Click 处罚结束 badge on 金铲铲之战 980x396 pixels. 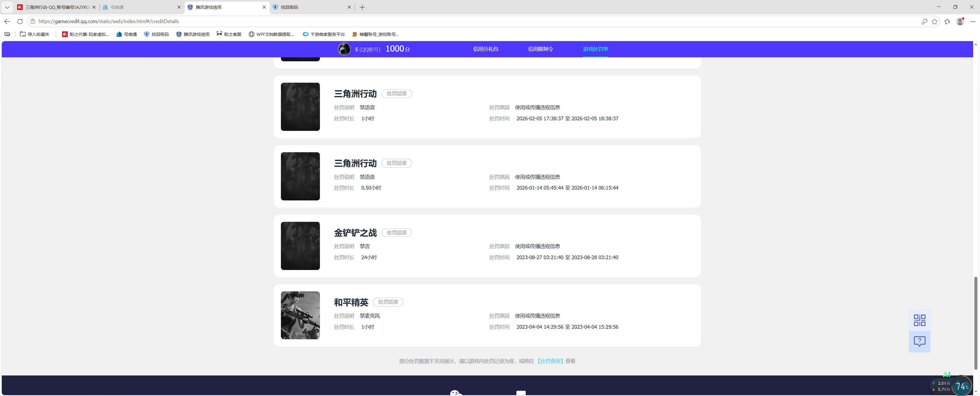tap(396, 233)
